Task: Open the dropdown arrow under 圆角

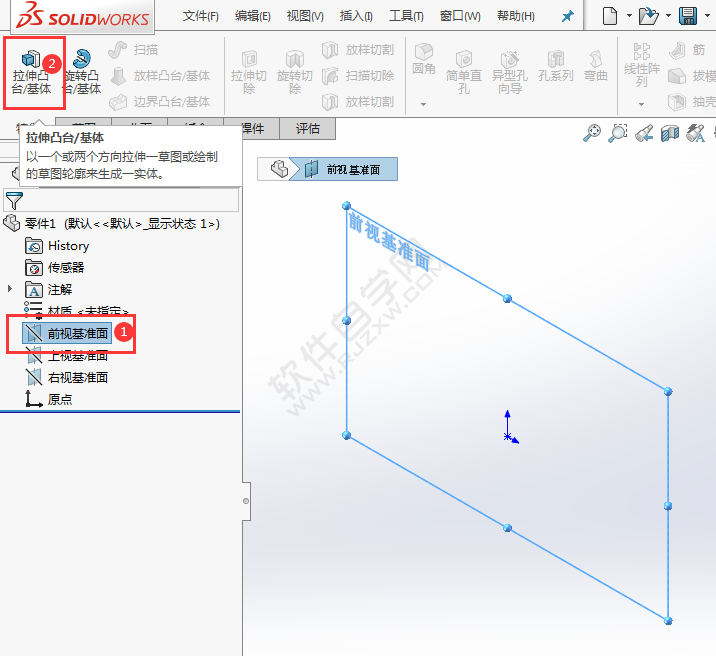Action: (423, 105)
